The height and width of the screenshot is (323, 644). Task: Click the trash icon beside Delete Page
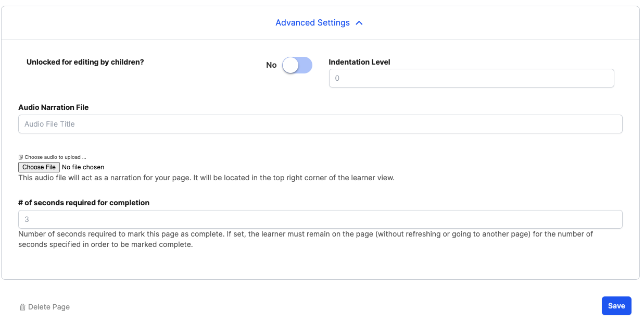click(22, 307)
